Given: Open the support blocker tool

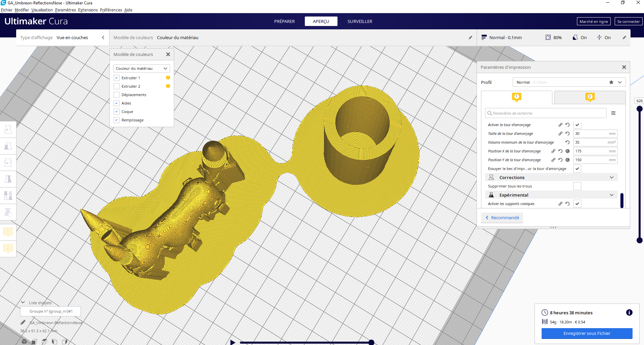Looking at the screenshot, I should click(8, 212).
